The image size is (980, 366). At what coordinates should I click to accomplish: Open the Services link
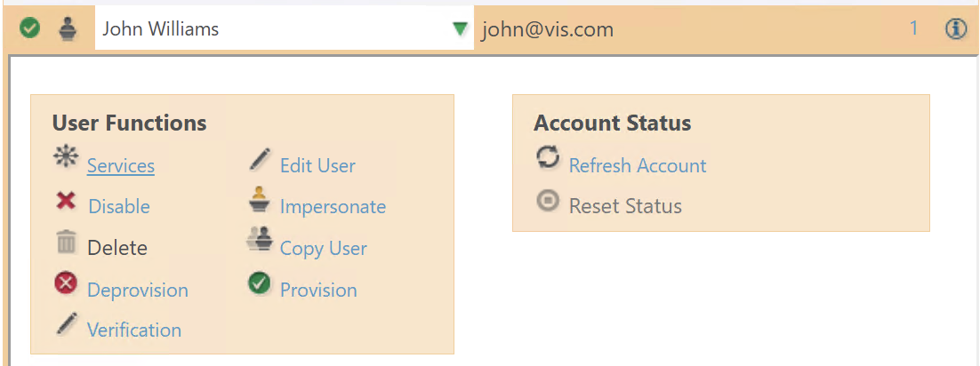pos(121,166)
